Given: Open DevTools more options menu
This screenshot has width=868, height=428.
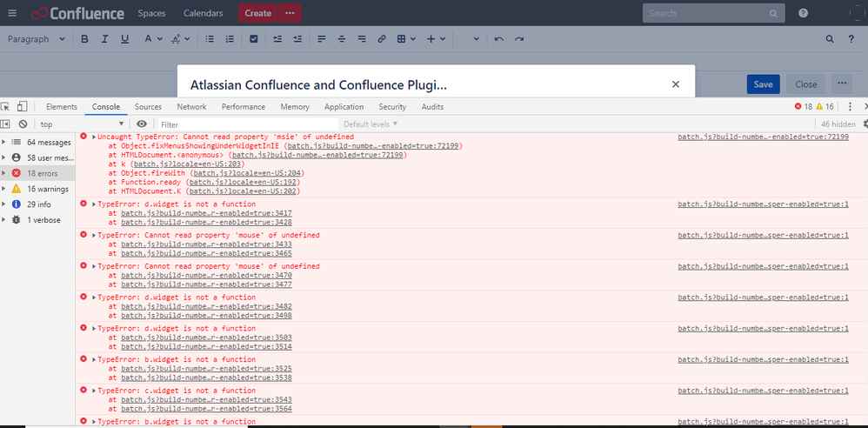Looking at the screenshot, I should point(851,106).
